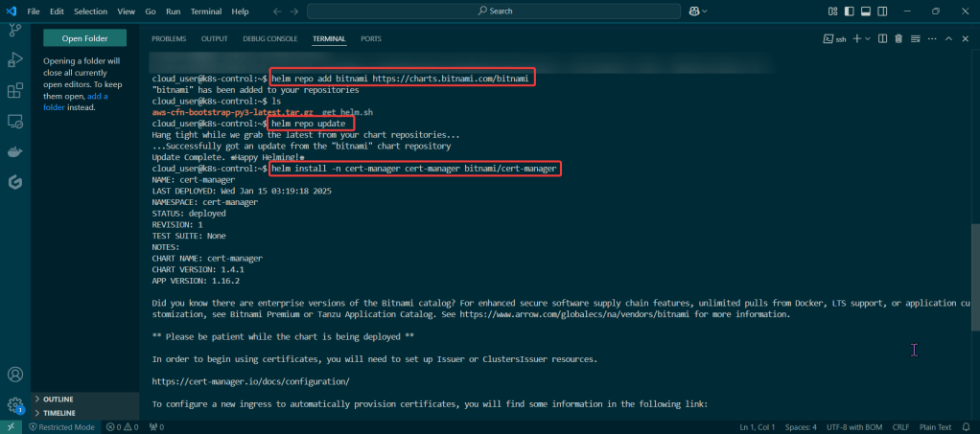Open the Manage gear icon

click(14, 405)
